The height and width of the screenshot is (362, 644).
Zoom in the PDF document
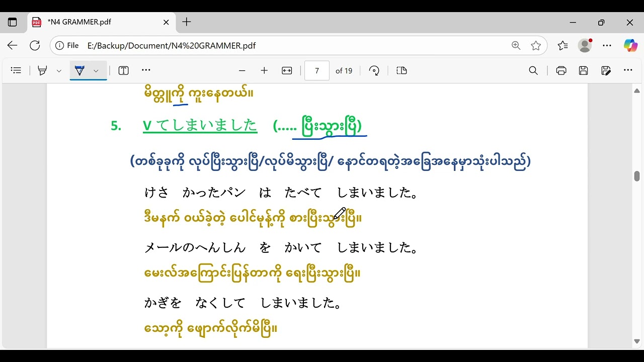(x=264, y=70)
